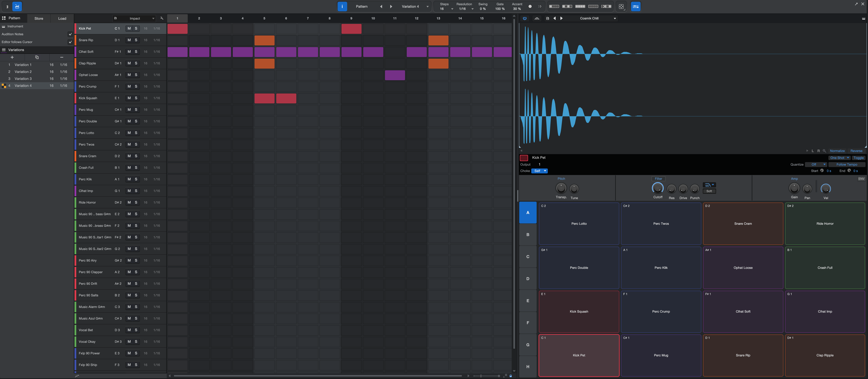Solo the Snare Rip lane
Screen dimensions: 868x379
pyautogui.click(x=136, y=40)
